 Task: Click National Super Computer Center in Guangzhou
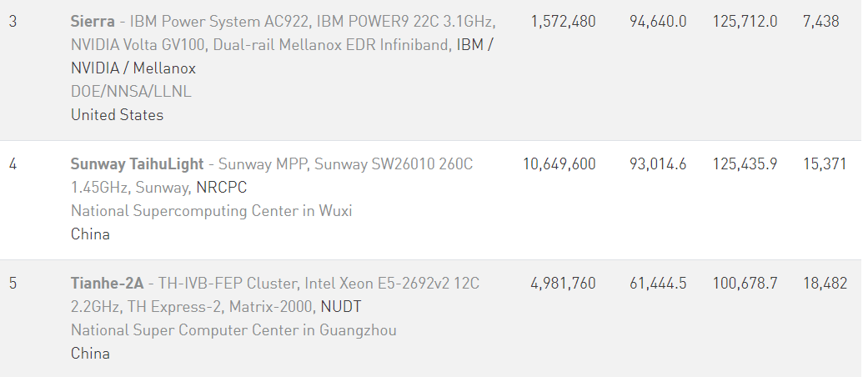(233, 330)
